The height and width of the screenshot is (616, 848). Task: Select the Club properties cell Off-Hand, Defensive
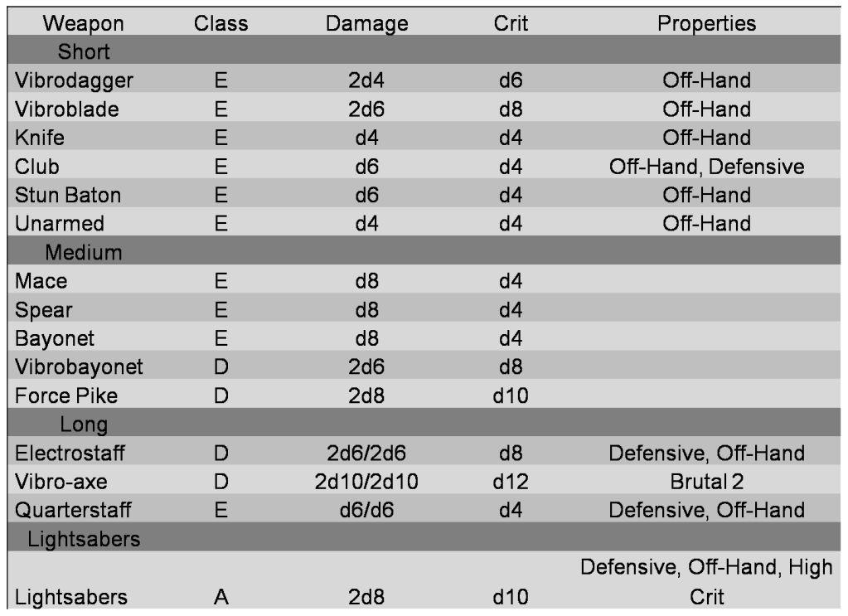coord(706,167)
